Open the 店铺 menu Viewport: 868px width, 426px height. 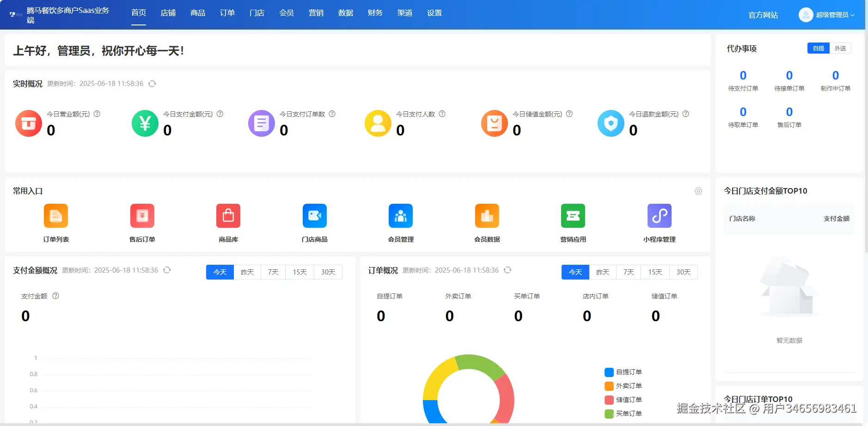pyautogui.click(x=168, y=13)
